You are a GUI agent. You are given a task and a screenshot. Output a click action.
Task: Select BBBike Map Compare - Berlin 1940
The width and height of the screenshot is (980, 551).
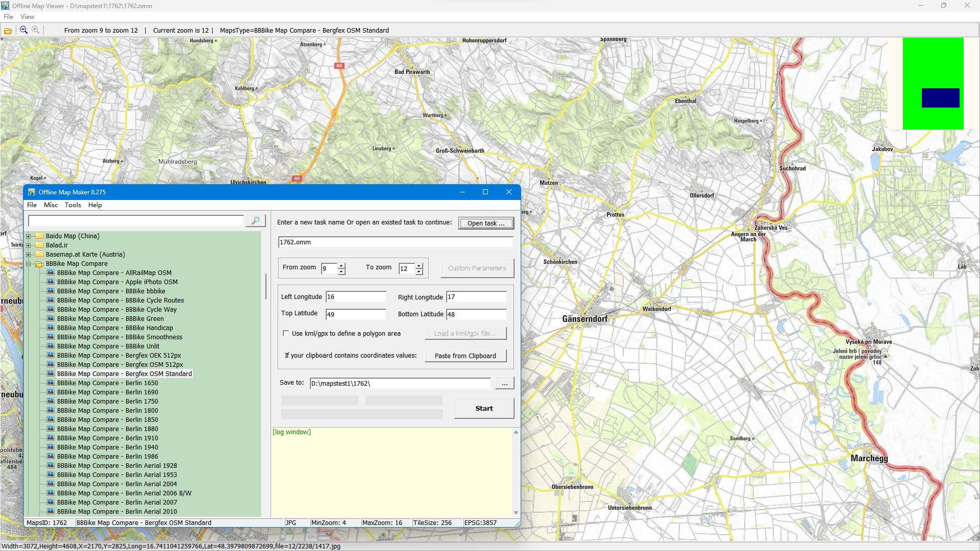click(x=107, y=447)
